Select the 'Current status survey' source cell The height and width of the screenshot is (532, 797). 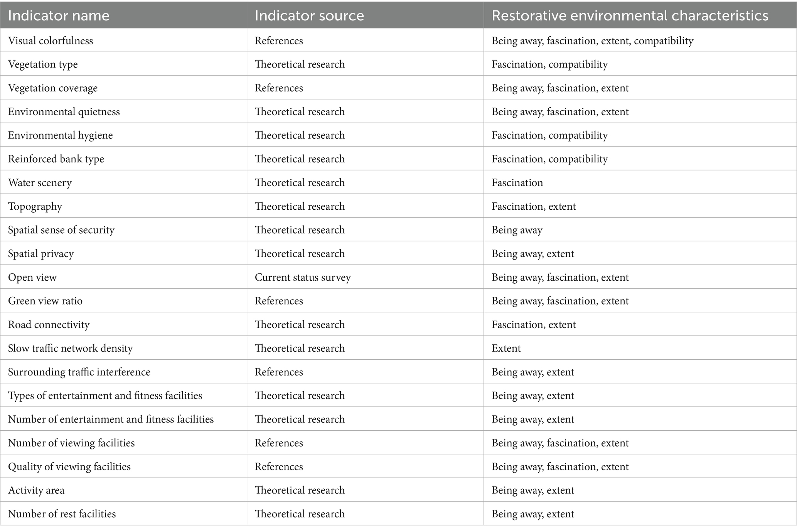pyautogui.click(x=303, y=278)
